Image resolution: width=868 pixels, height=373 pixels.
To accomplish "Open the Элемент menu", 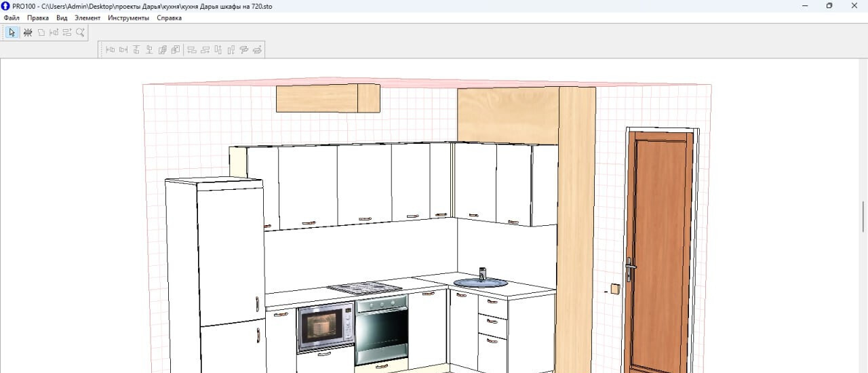I will click(87, 18).
